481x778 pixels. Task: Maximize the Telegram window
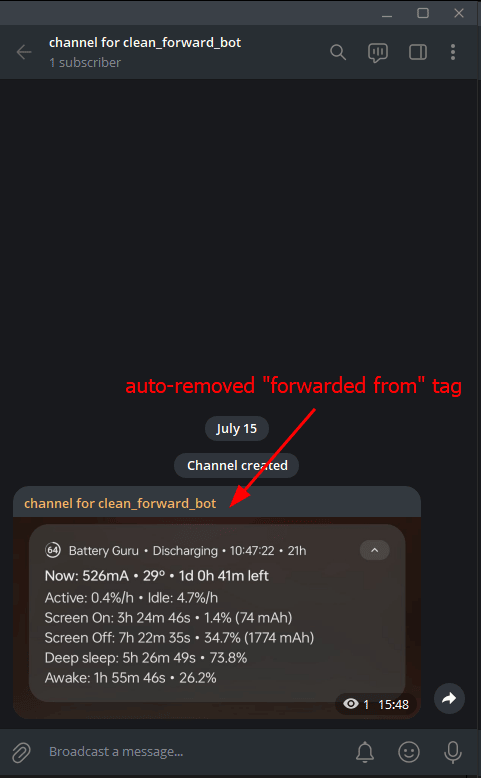point(423,13)
